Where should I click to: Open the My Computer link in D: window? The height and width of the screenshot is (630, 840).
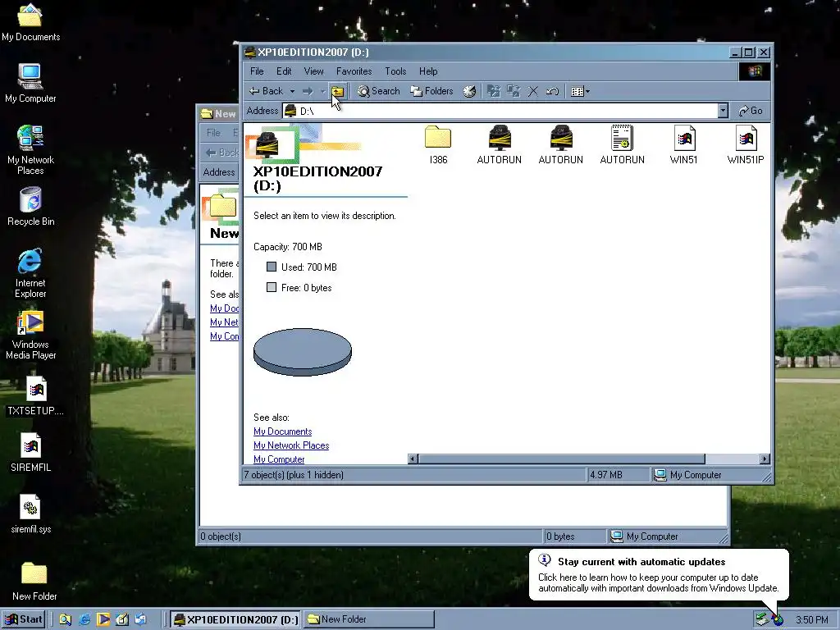279,459
